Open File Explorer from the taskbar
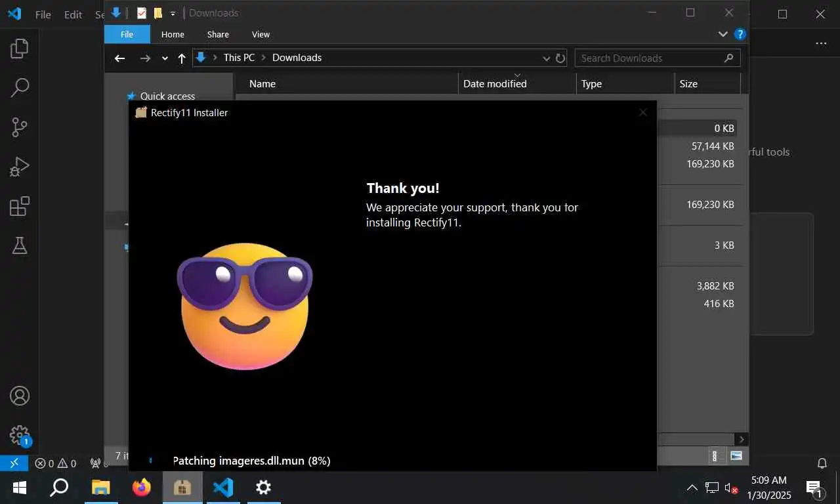Viewport: 840px width, 504px height. tap(100, 488)
